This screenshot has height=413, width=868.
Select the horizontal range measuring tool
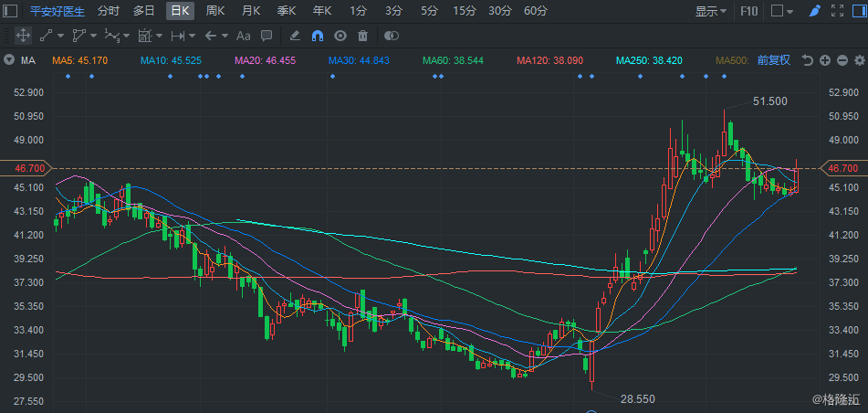click(178, 36)
